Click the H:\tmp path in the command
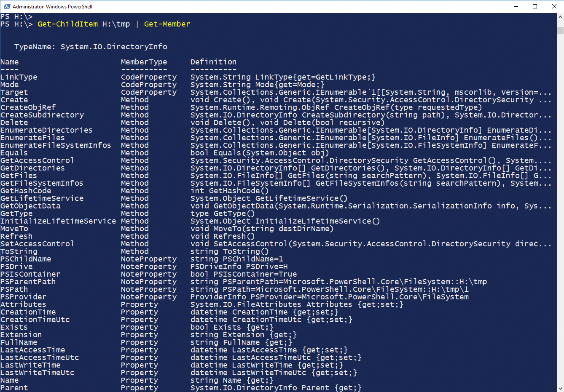 [116, 24]
